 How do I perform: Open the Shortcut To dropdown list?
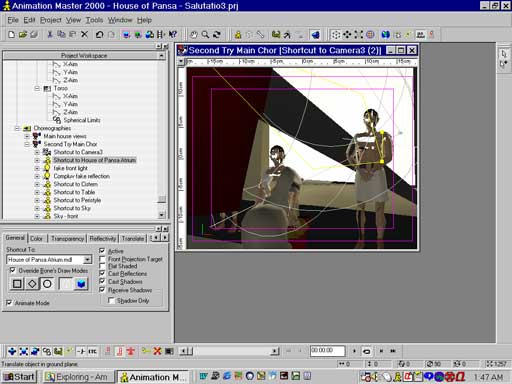coord(87,259)
